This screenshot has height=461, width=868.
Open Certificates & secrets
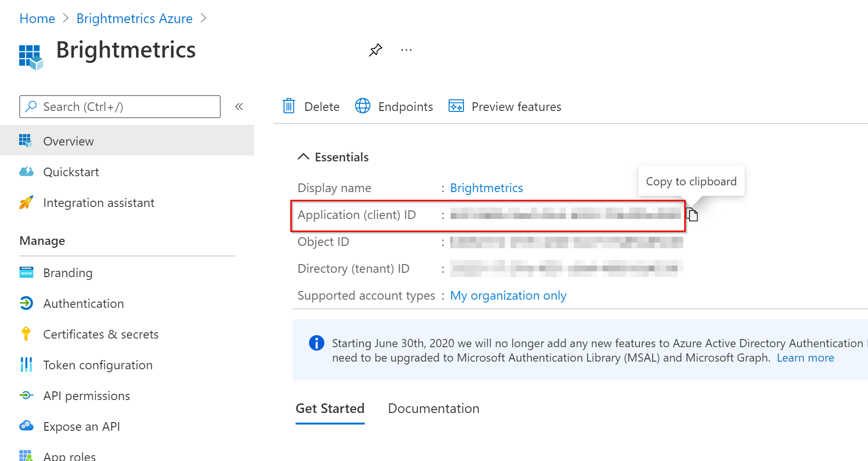tap(101, 334)
